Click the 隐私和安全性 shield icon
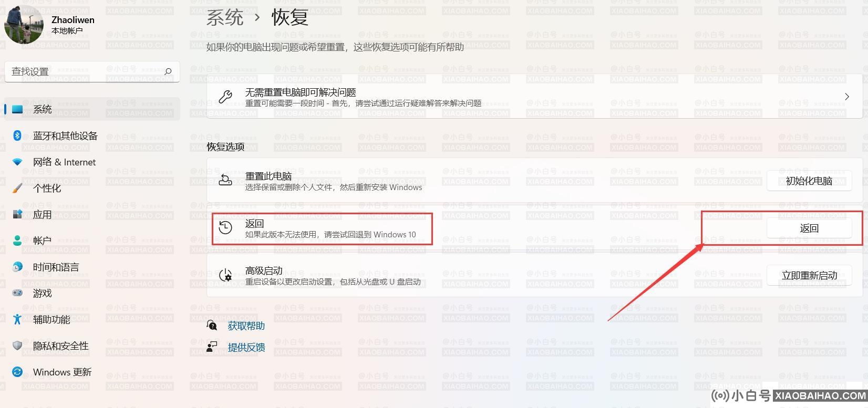This screenshot has height=408, width=868. [17, 346]
